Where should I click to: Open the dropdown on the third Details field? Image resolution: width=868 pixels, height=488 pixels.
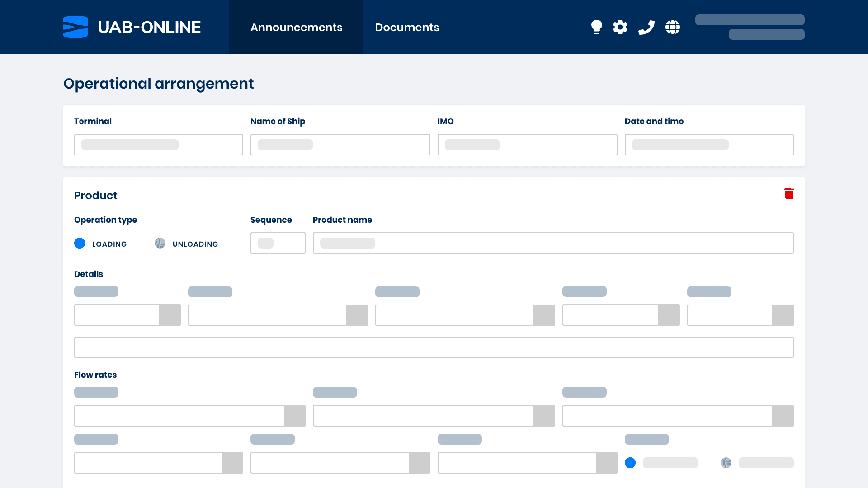(x=544, y=315)
